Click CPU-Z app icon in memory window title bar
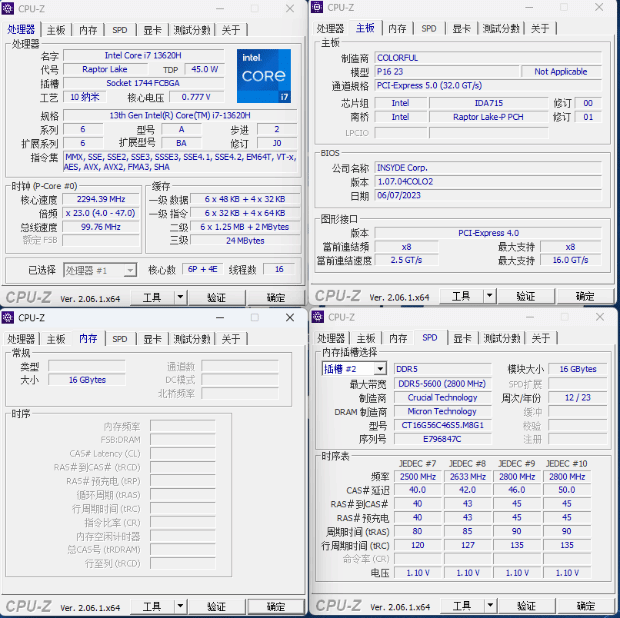This screenshot has width=620, height=618. [8, 318]
